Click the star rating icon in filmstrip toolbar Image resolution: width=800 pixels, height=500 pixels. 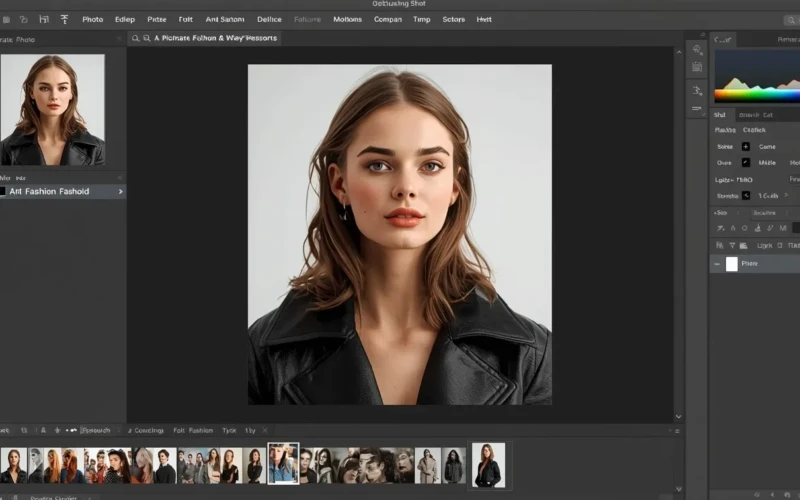pos(57,431)
